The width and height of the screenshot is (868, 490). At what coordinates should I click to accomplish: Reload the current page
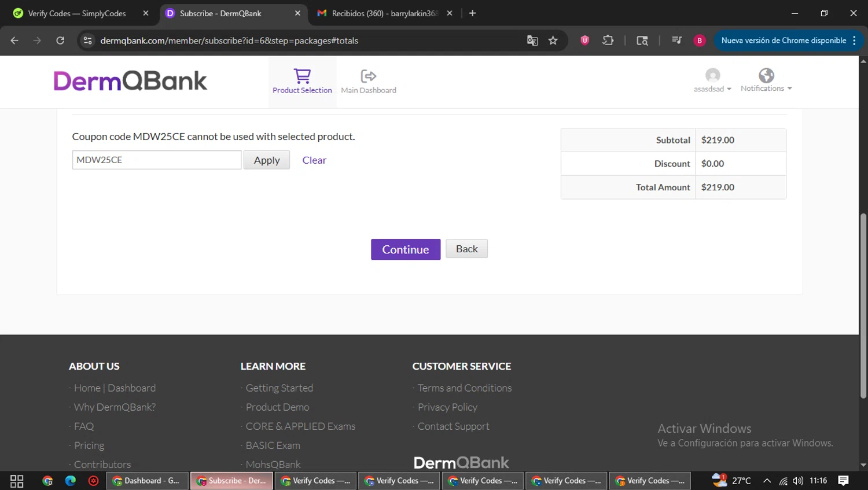(60, 40)
